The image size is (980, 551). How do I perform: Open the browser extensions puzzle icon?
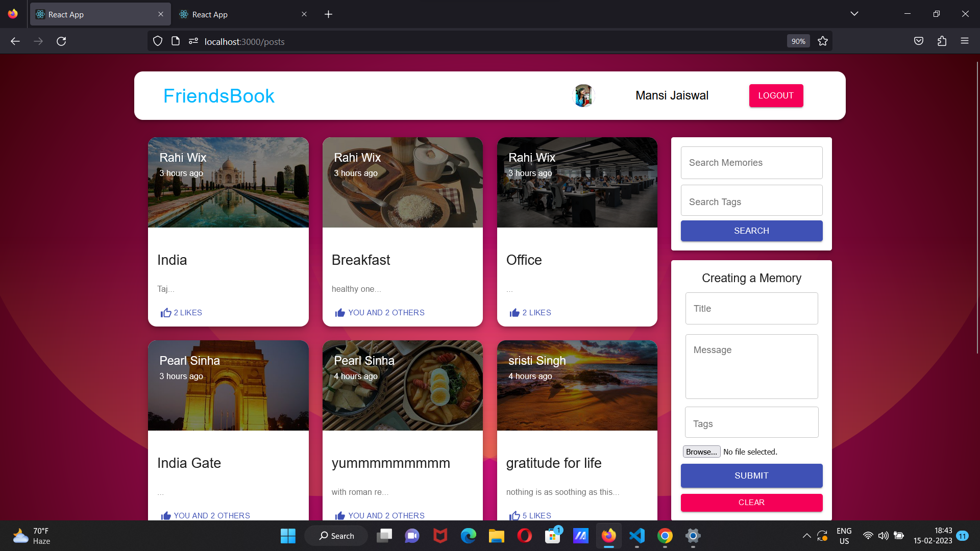click(x=942, y=41)
